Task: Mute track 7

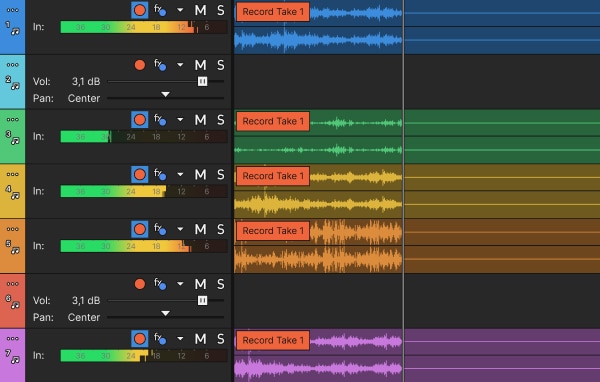Action: 201,339
